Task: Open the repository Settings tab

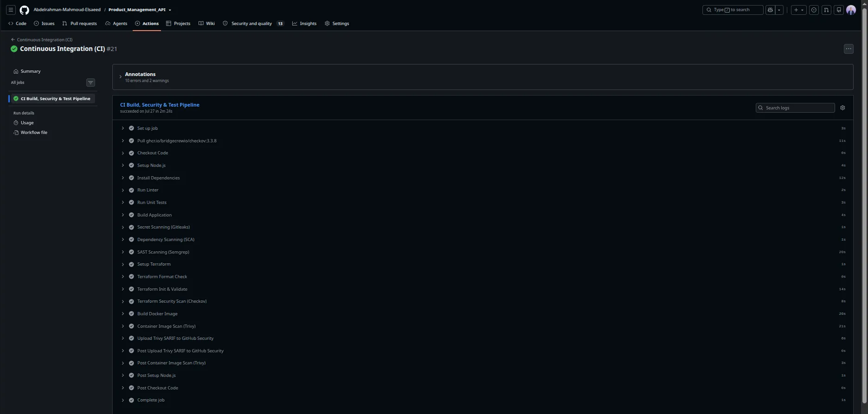Action: 337,24
